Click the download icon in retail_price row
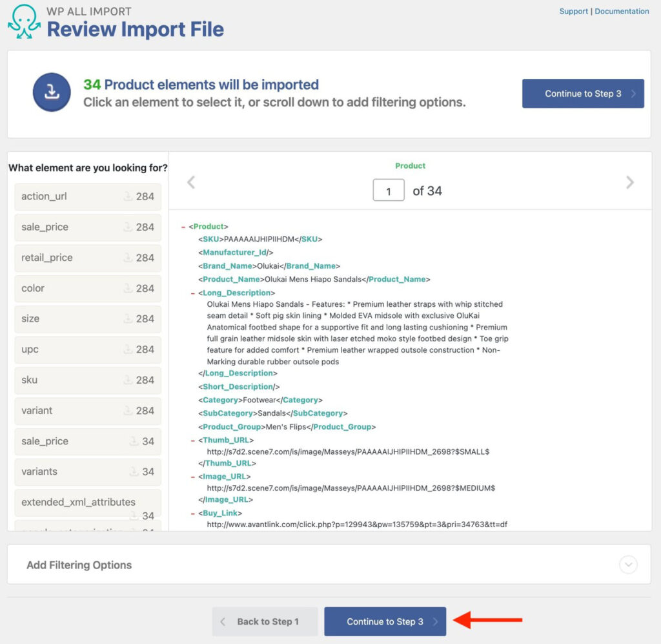The height and width of the screenshot is (644, 661). tap(127, 257)
